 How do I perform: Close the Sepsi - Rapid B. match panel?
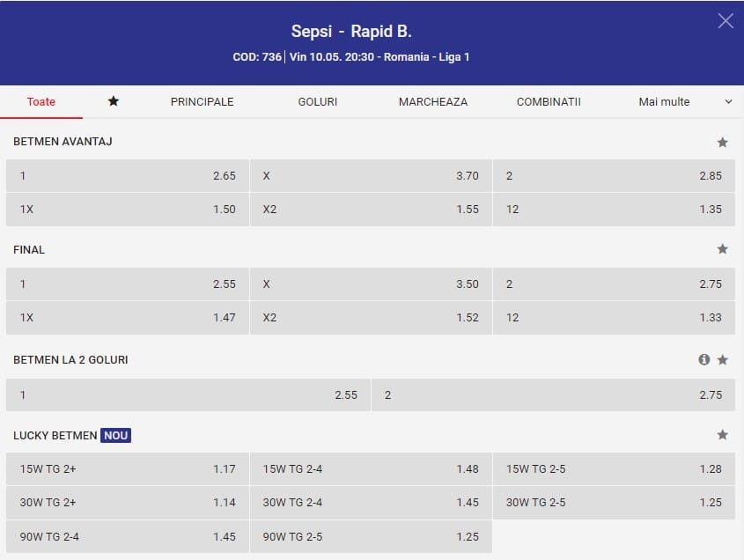point(726,21)
